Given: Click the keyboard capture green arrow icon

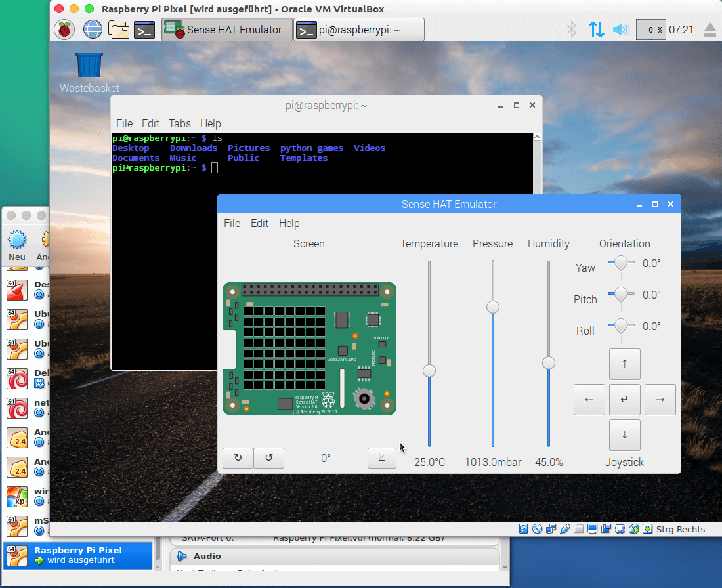Looking at the screenshot, I should click(647, 529).
